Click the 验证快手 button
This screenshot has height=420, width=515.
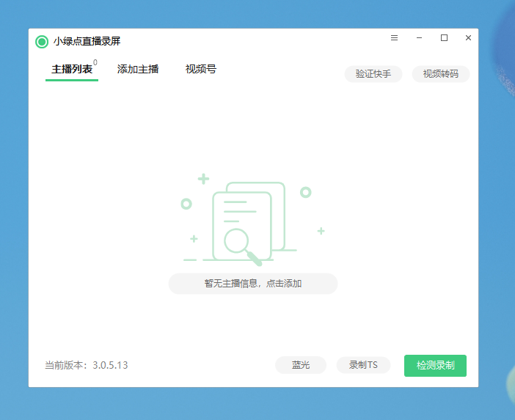(373, 74)
